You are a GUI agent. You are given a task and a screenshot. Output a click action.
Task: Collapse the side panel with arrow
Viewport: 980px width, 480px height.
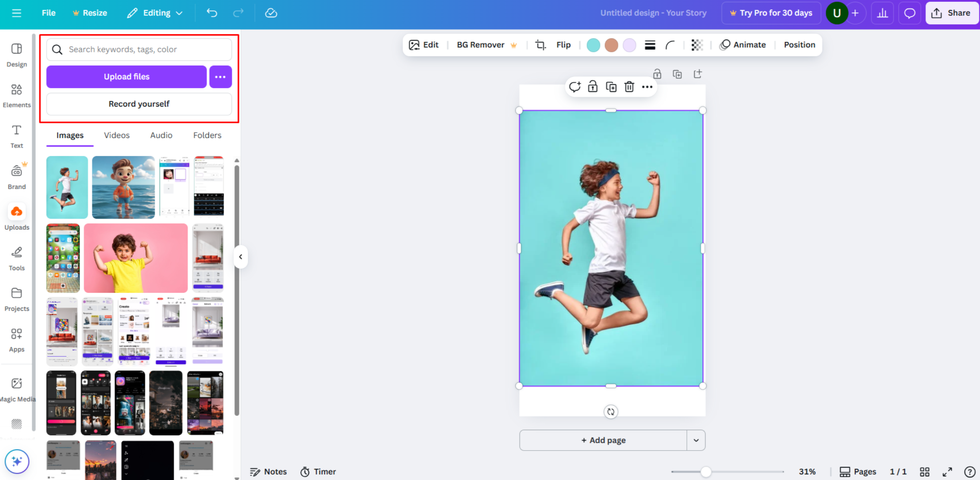tap(240, 257)
